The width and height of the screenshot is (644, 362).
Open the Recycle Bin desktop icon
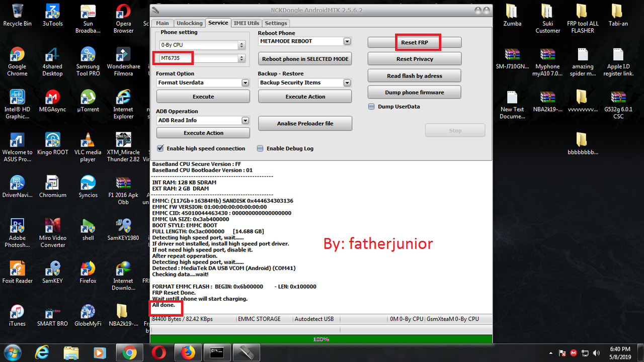tap(17, 15)
